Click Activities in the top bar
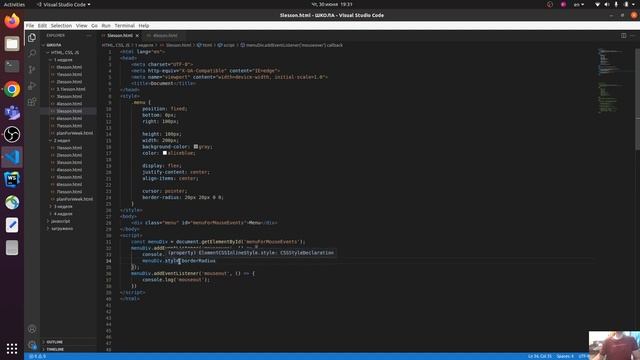Viewport: 640px width, 360px height. [14, 4]
